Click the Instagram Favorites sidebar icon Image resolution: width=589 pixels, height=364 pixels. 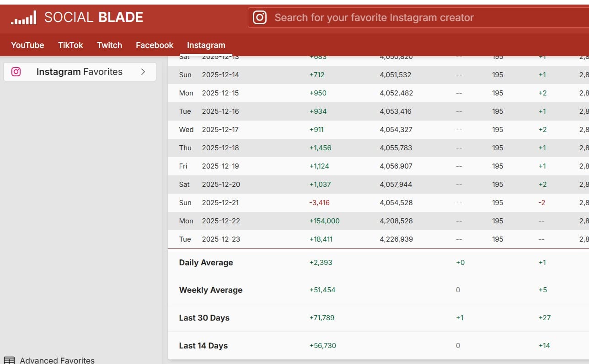(x=16, y=72)
